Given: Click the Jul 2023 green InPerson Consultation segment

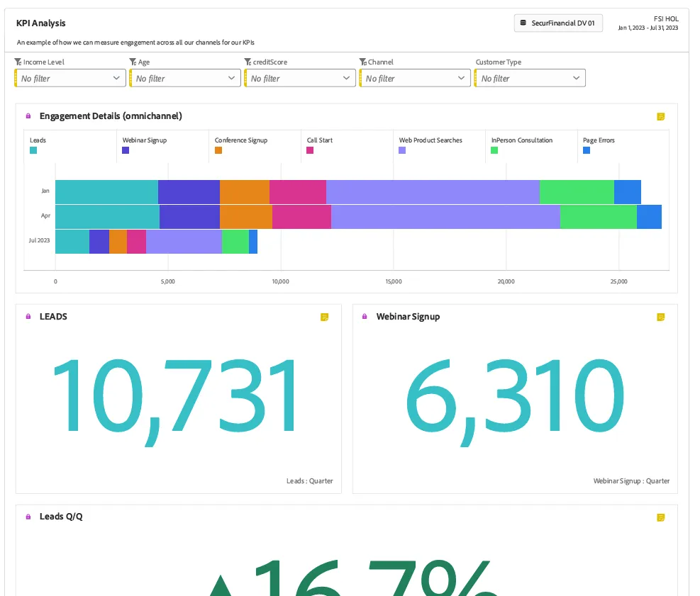Looking at the screenshot, I should click(235, 242).
